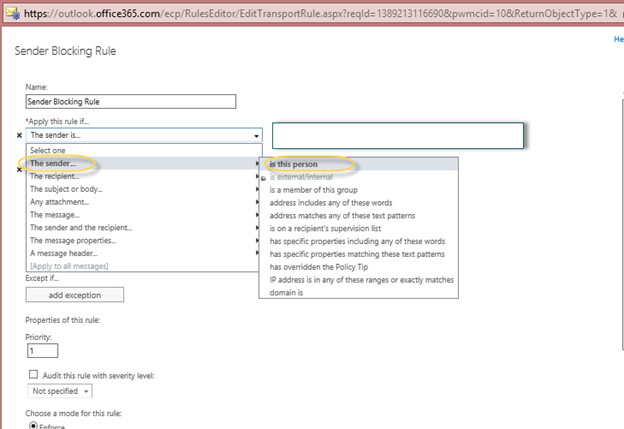Click the mail icon in the address bar

(x=13, y=14)
